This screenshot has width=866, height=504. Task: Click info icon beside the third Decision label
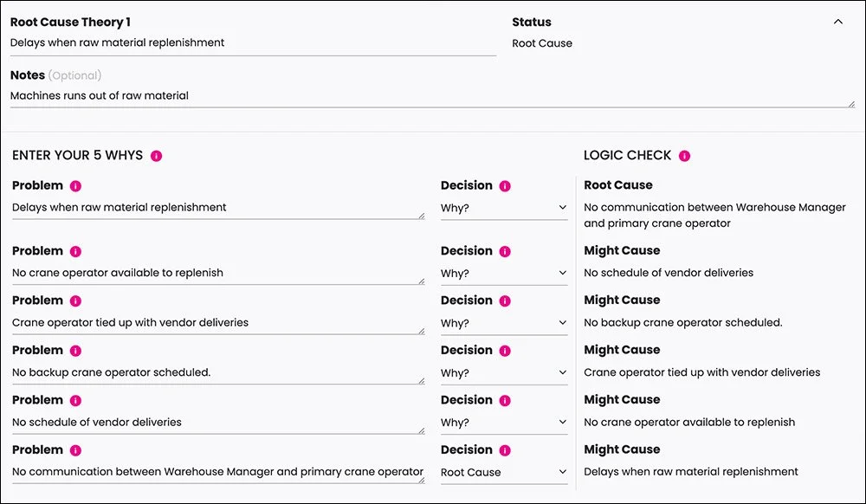pos(505,300)
